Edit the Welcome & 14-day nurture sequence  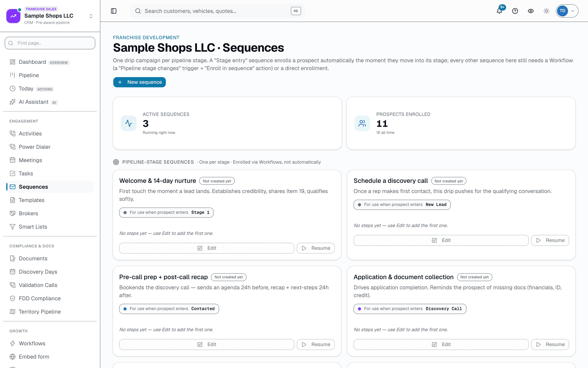coord(207,248)
